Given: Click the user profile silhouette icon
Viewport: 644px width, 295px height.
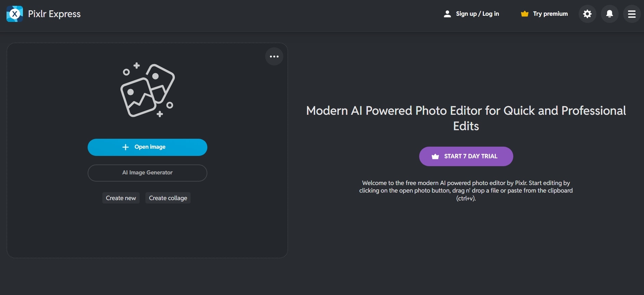Looking at the screenshot, I should [447, 14].
